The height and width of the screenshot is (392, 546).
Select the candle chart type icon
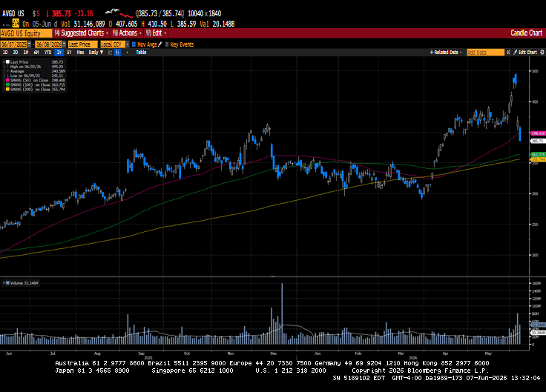117,52
